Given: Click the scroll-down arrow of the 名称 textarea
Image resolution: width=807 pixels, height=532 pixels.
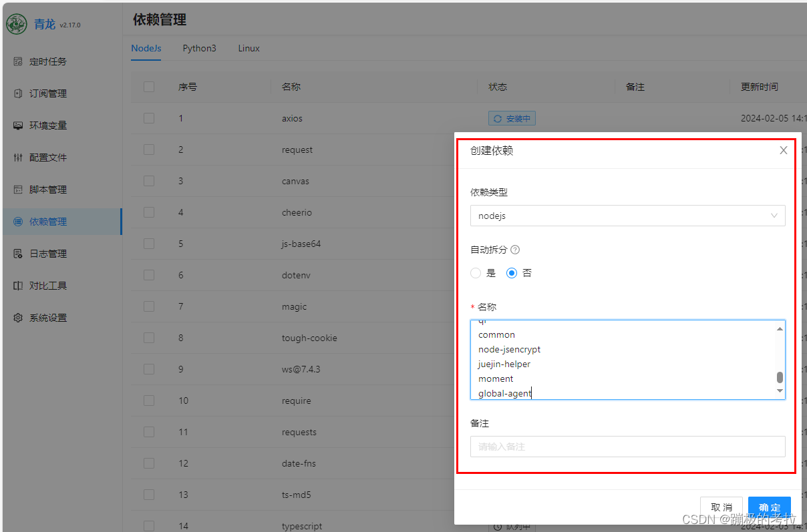Looking at the screenshot, I should point(780,390).
